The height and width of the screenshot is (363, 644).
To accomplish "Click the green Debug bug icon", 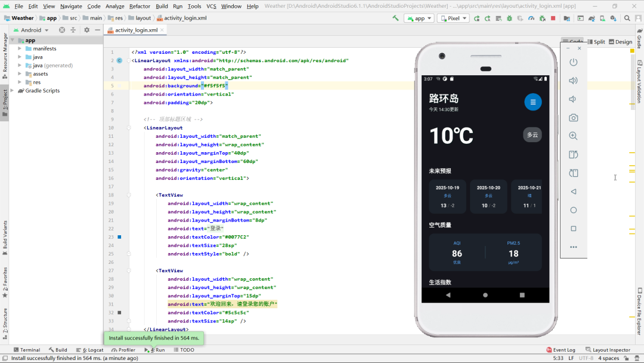I will click(509, 18).
